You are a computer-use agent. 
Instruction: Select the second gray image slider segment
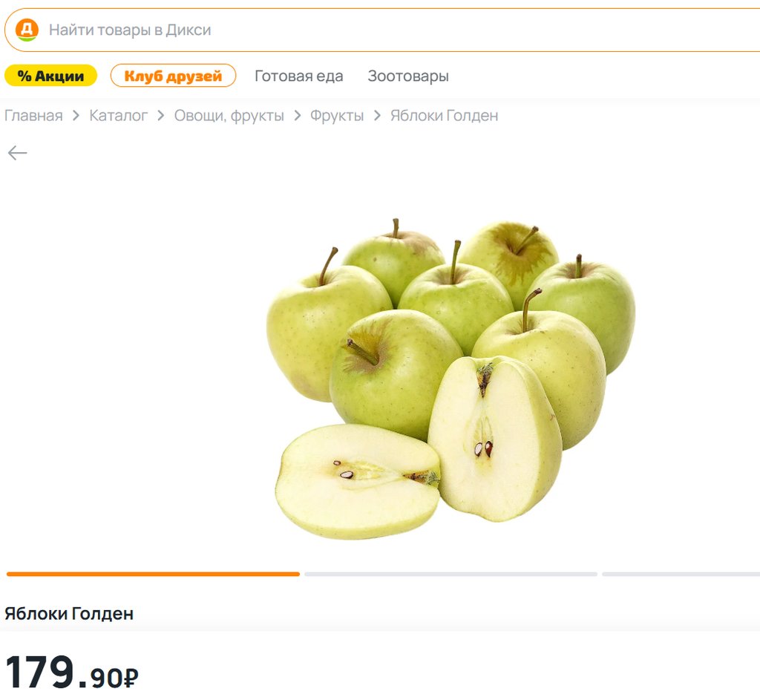(451, 574)
